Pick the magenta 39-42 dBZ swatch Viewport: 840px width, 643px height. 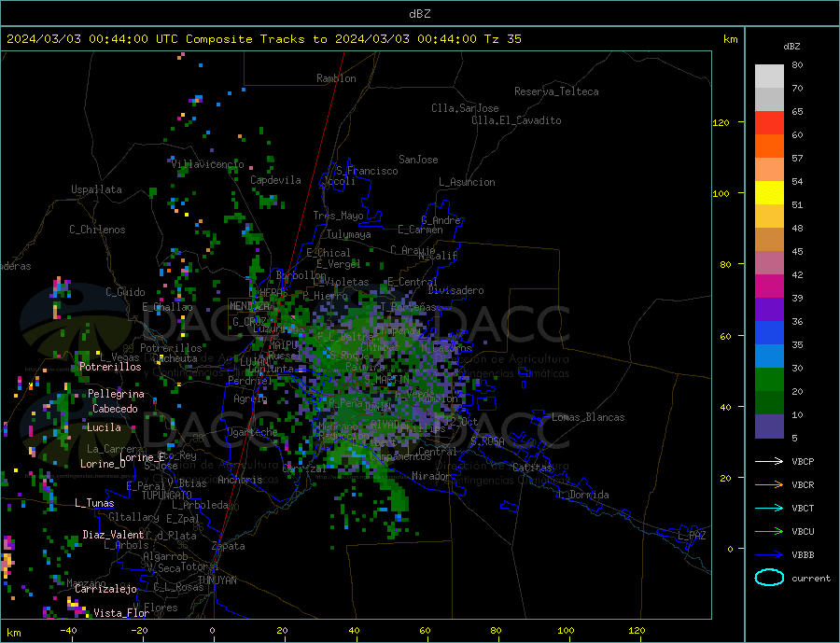pyautogui.click(x=769, y=287)
